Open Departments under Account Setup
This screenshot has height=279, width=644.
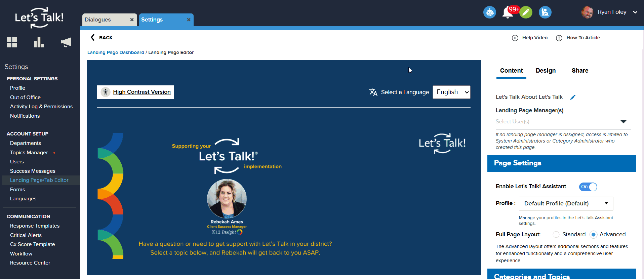tap(26, 143)
